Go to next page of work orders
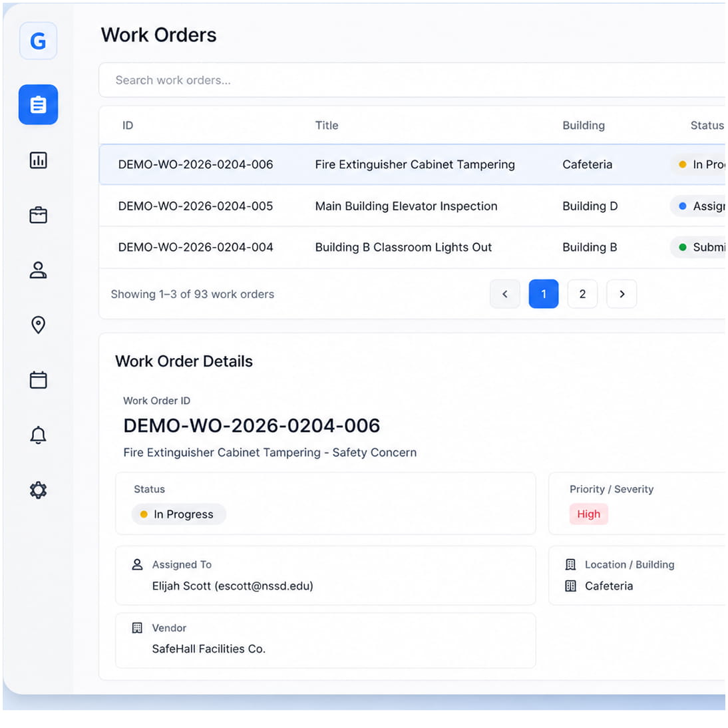The width and height of the screenshot is (728, 728). (x=622, y=294)
